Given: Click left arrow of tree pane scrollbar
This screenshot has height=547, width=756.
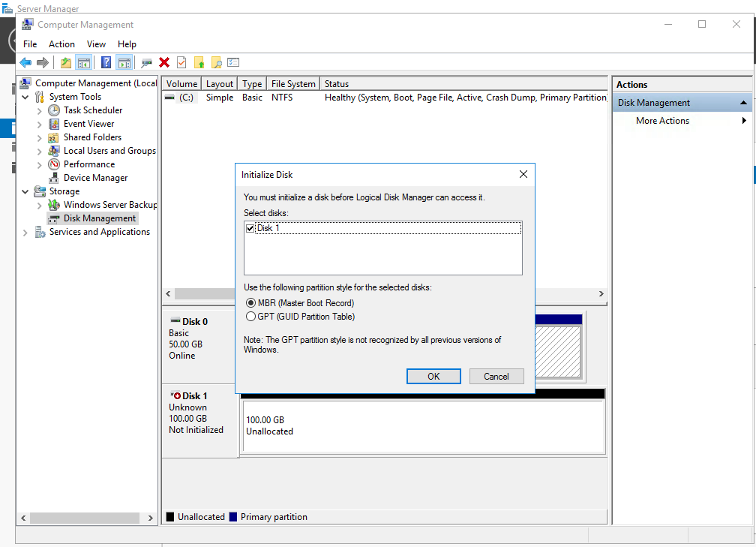Looking at the screenshot, I should pyautogui.click(x=24, y=518).
